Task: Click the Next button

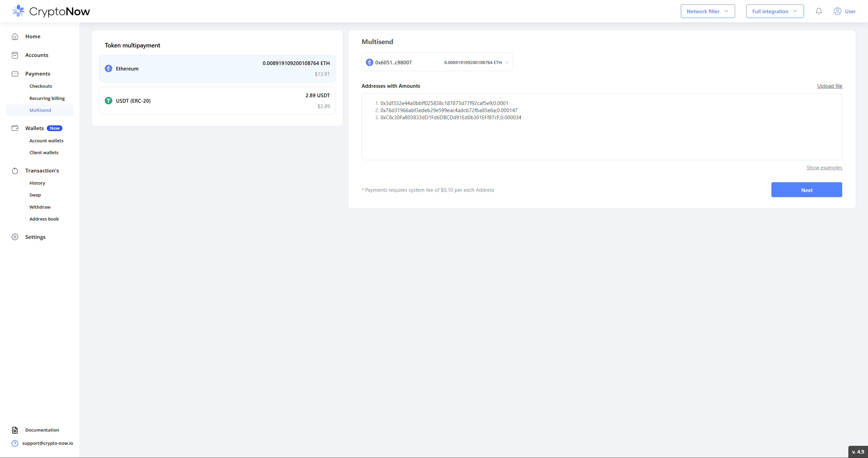Action: pyautogui.click(x=807, y=190)
